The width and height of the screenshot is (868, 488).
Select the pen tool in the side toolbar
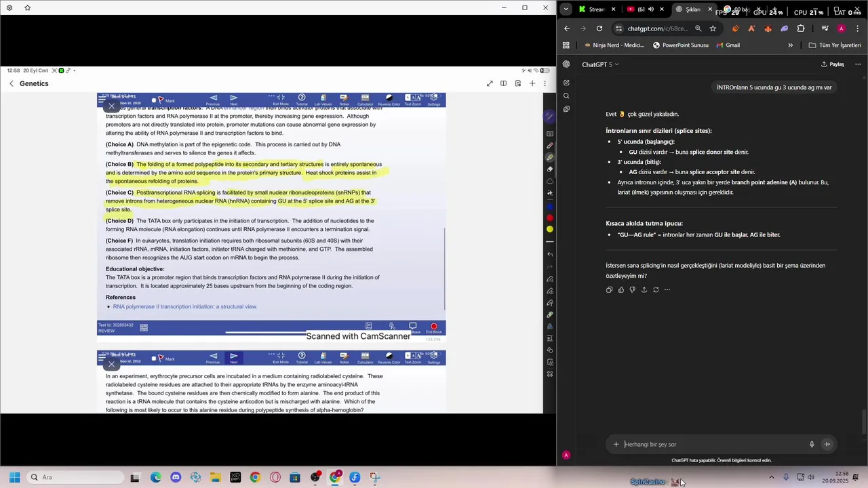coord(550,146)
